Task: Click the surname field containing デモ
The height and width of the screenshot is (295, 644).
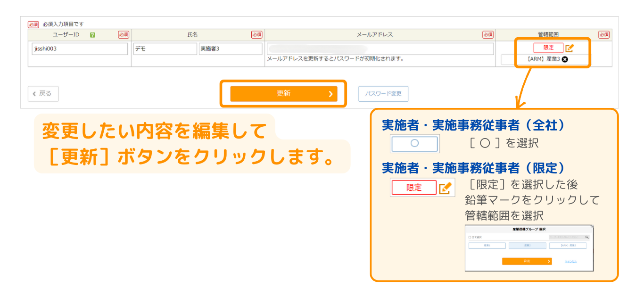Action: pyautogui.click(x=165, y=49)
